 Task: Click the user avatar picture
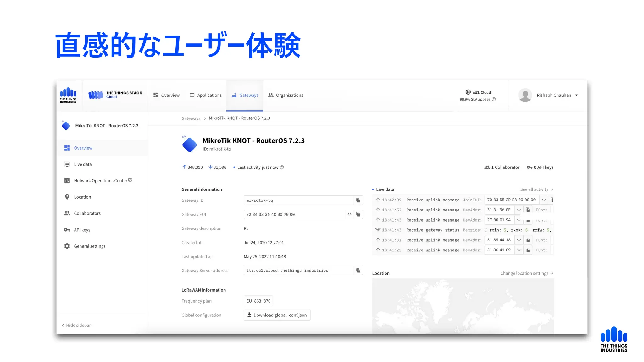point(525,95)
